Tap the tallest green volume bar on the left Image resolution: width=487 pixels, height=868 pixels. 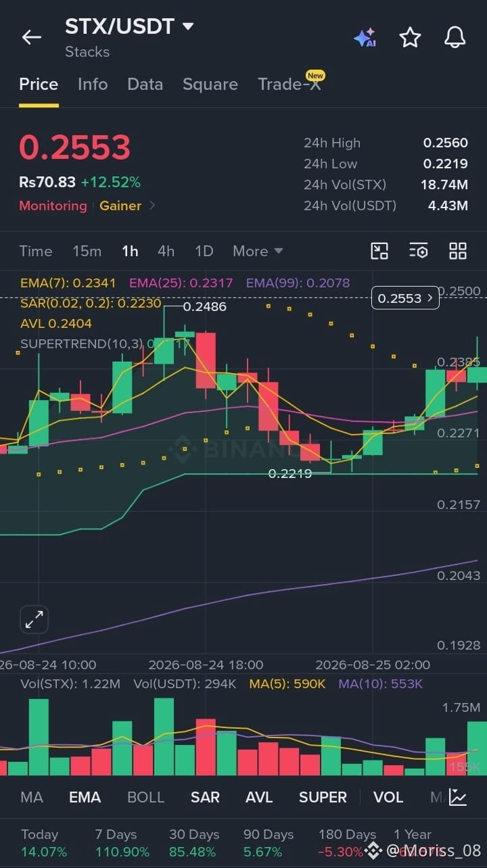pyautogui.click(x=39, y=737)
